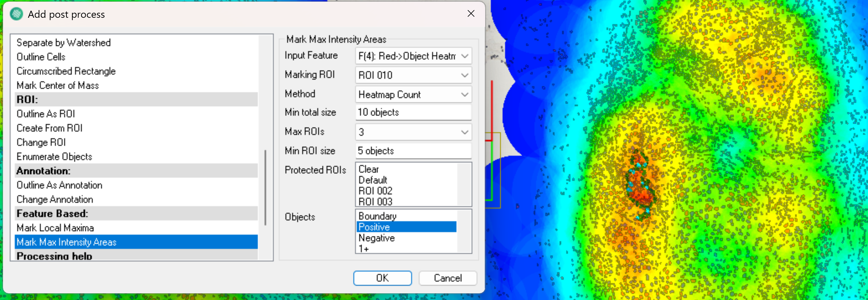The image size is (868, 300).
Task: Click the Processing help section header
Action: coord(136,255)
